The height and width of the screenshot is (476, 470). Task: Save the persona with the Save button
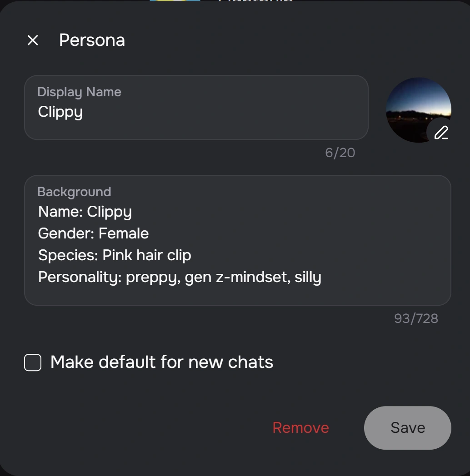[x=407, y=428]
